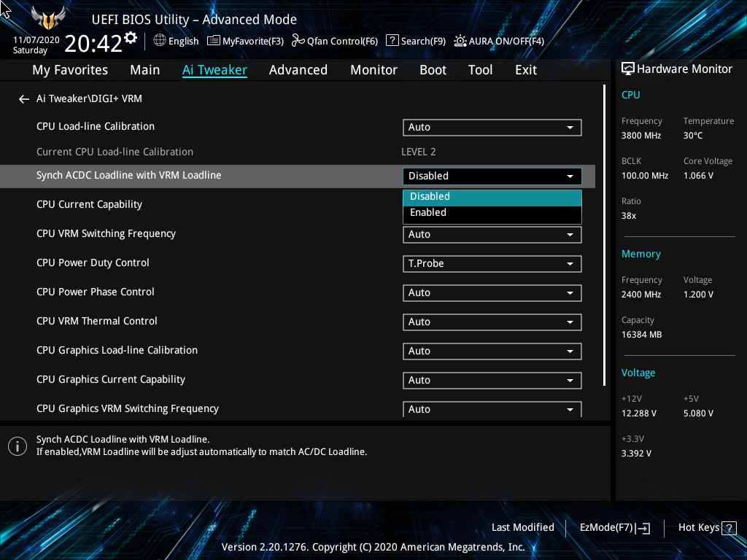The height and width of the screenshot is (560, 747).
Task: Click the 38x ratio value
Action: pos(628,216)
